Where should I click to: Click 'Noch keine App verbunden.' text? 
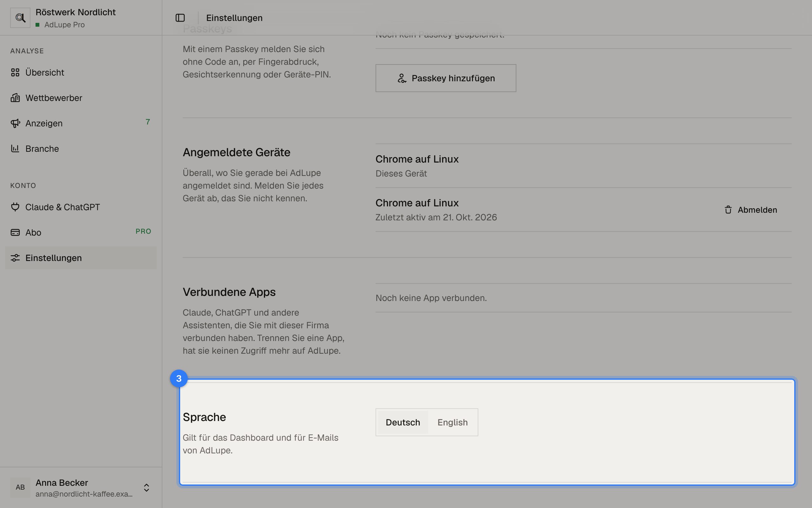click(431, 298)
